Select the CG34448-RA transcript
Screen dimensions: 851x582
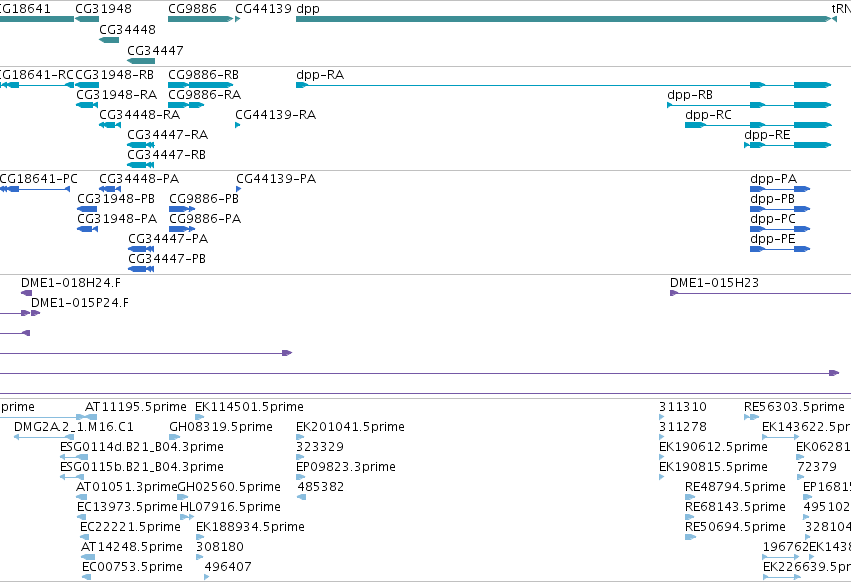tap(110, 125)
